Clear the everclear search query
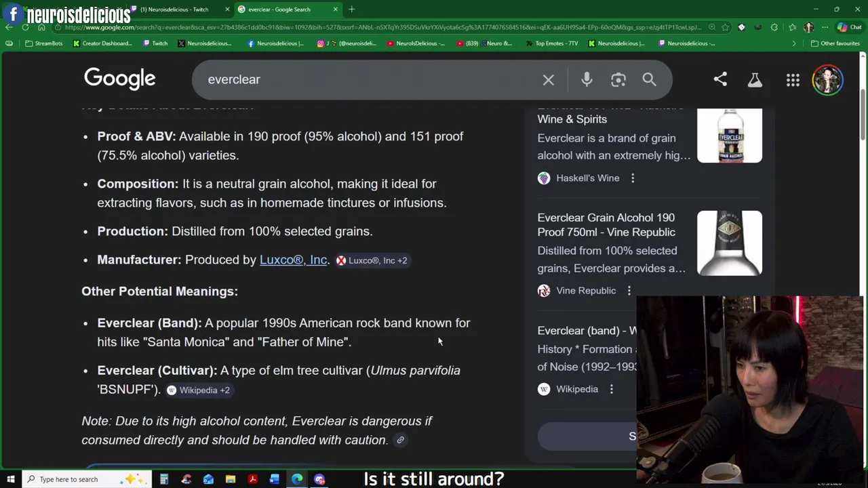The image size is (868, 488). (x=548, y=80)
